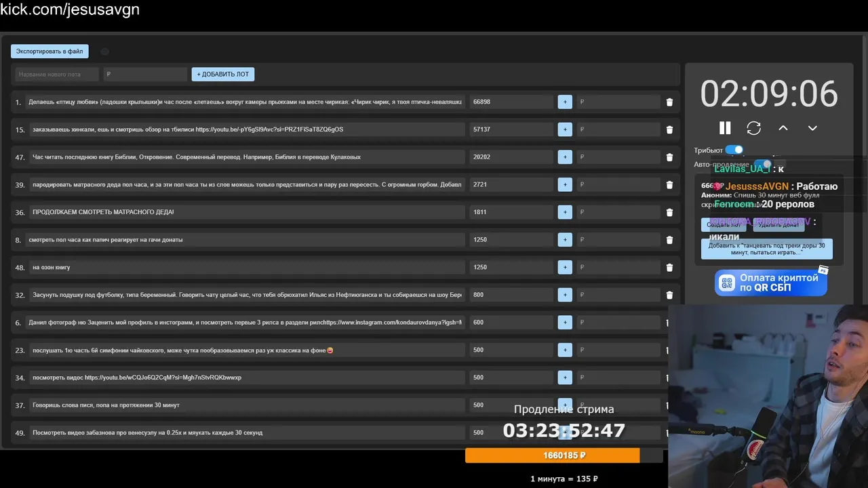
Task: Edit price 2721 of lot 39
Action: [x=511, y=184]
